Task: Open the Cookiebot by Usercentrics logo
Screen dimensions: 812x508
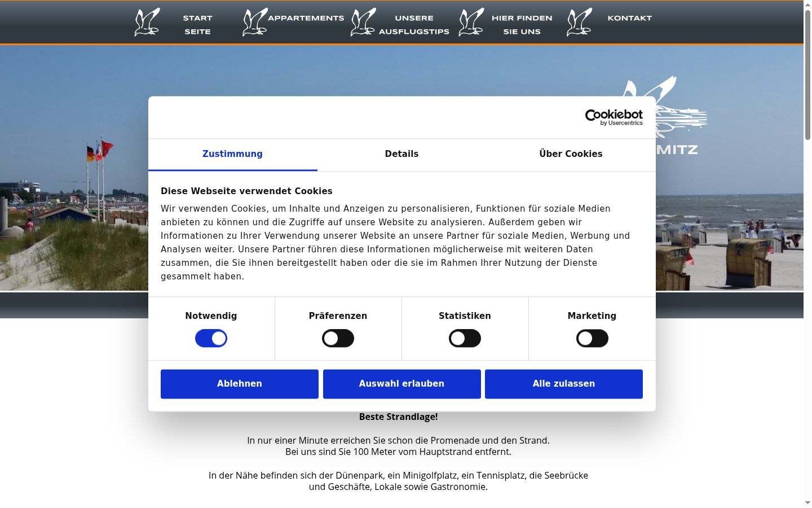Action: [x=614, y=117]
